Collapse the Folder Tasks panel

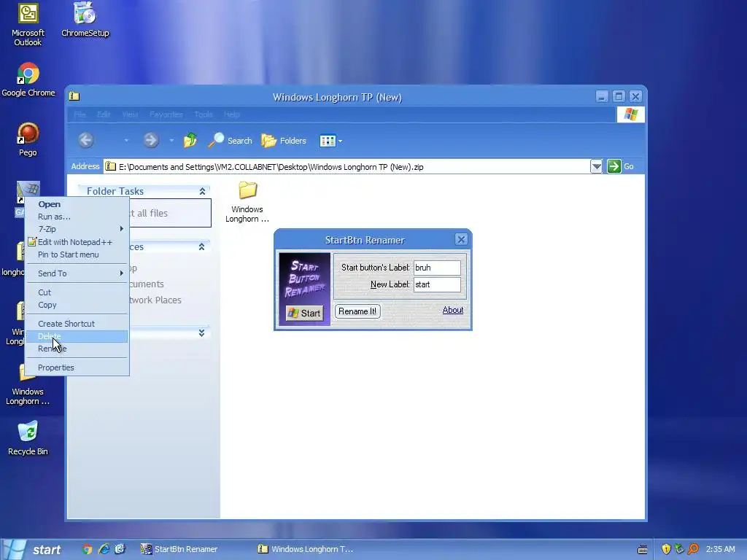pyautogui.click(x=202, y=192)
